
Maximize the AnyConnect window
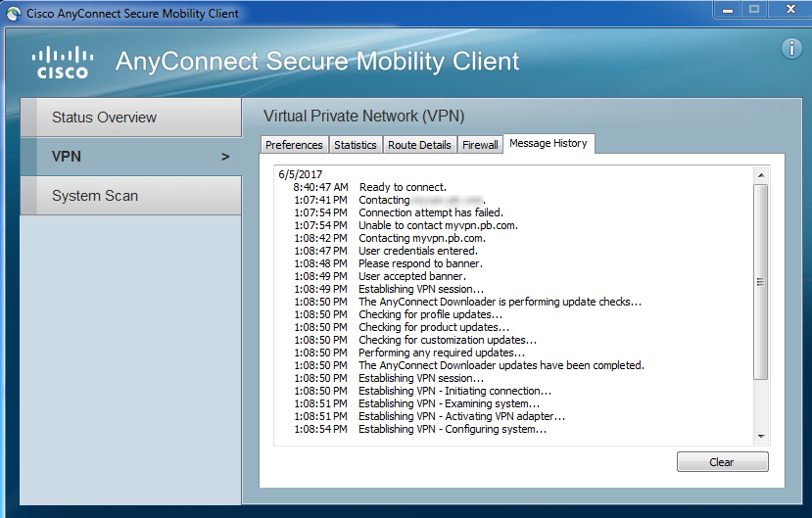(754, 10)
